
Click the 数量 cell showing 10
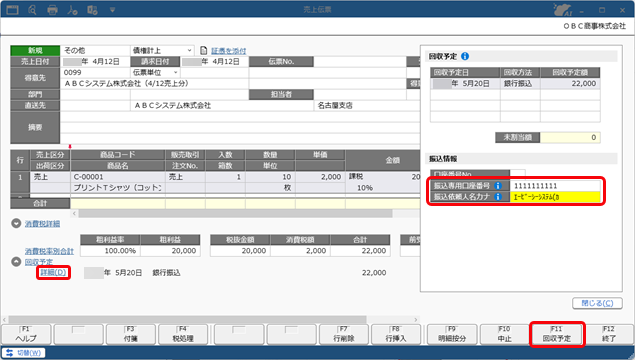pyautogui.click(x=270, y=177)
